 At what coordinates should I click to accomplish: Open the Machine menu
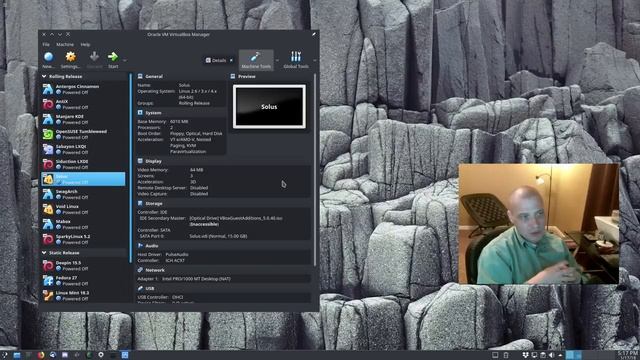(x=65, y=44)
